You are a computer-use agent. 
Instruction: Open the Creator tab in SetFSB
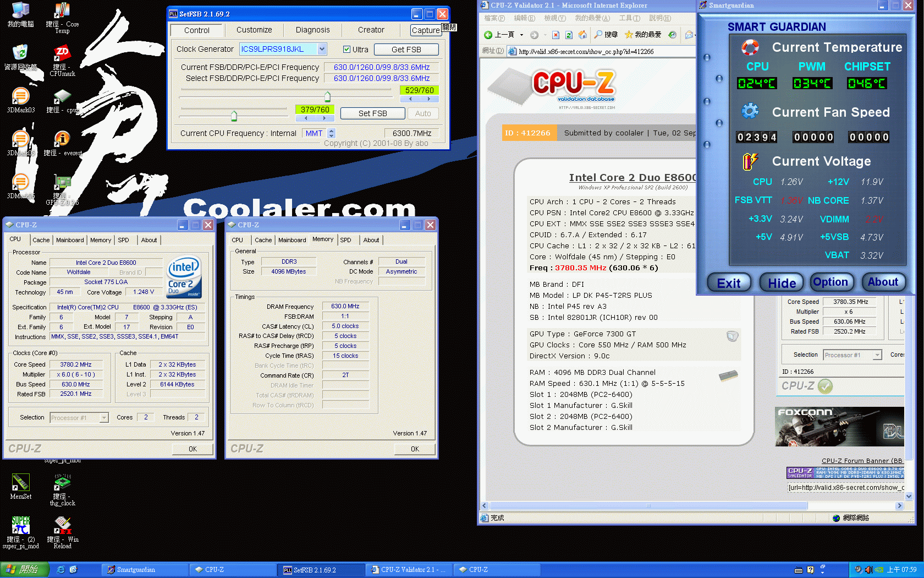click(371, 30)
